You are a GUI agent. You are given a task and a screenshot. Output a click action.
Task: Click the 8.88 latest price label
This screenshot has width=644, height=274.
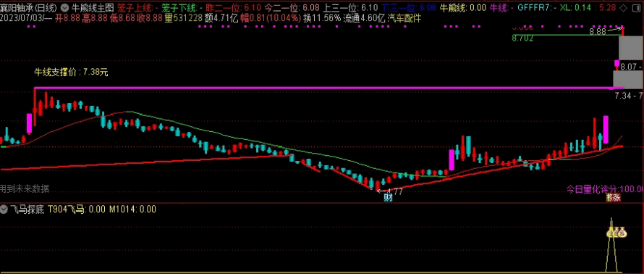pos(597,31)
